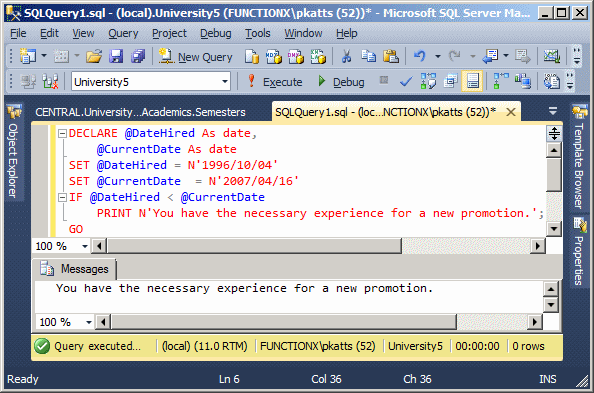Save the query with the floppy disk icon
594x393 pixels.
(116, 57)
